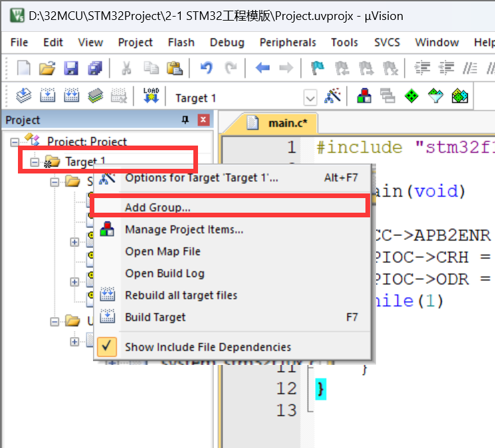Click the Batch Build layered icon
This screenshot has width=495, height=448.
[x=95, y=96]
